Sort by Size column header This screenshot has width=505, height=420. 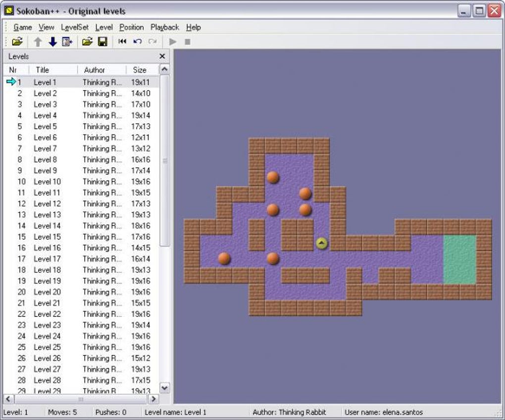(143, 70)
